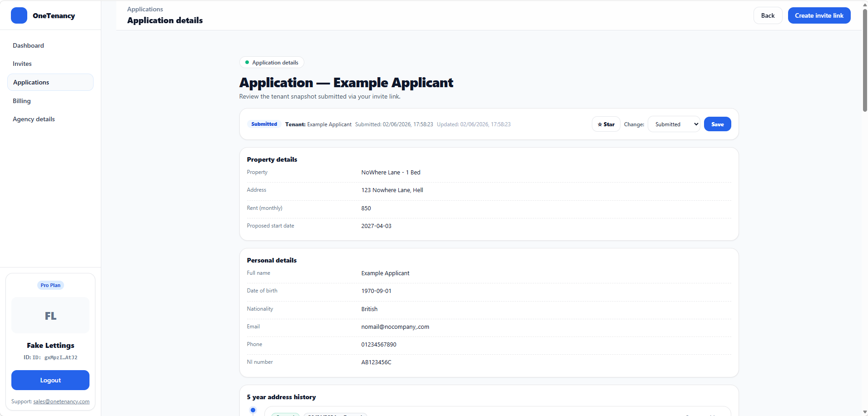Click the address history timeline dot
This screenshot has height=416, width=868.
click(x=253, y=410)
